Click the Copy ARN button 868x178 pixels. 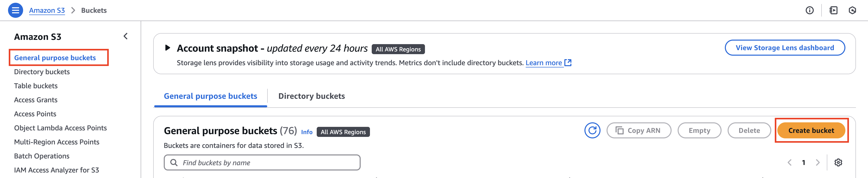638,131
